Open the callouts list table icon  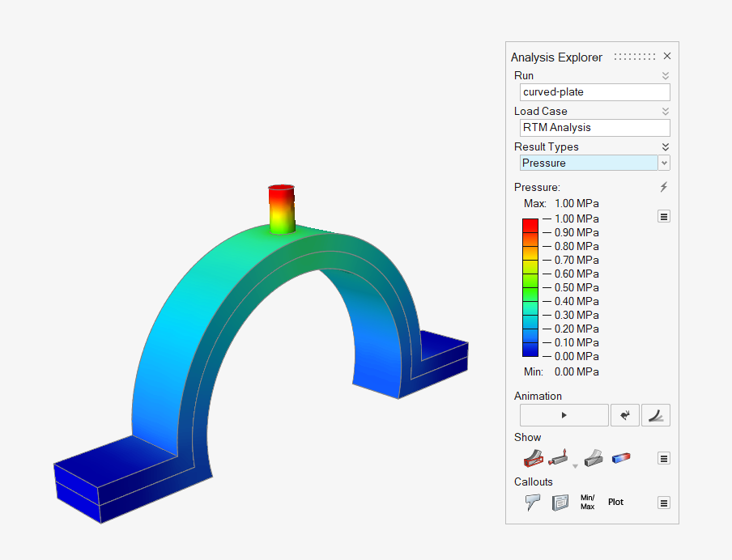[560, 503]
